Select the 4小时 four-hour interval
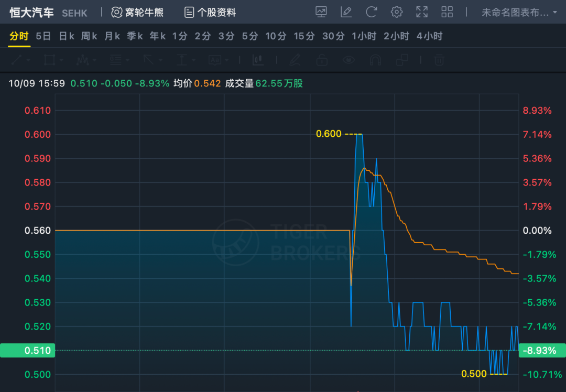566x392 pixels. [x=429, y=36]
